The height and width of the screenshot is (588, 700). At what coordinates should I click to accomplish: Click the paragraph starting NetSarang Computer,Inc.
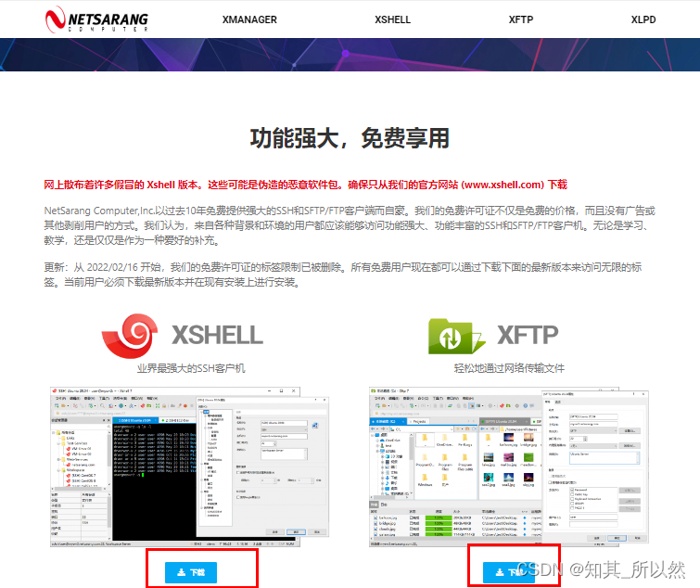(350, 225)
